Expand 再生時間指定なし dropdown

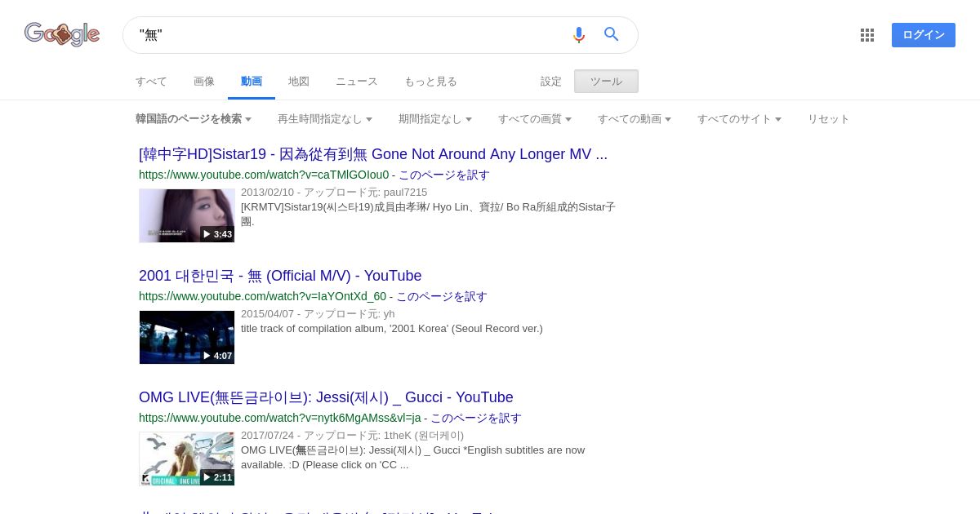pos(325,119)
